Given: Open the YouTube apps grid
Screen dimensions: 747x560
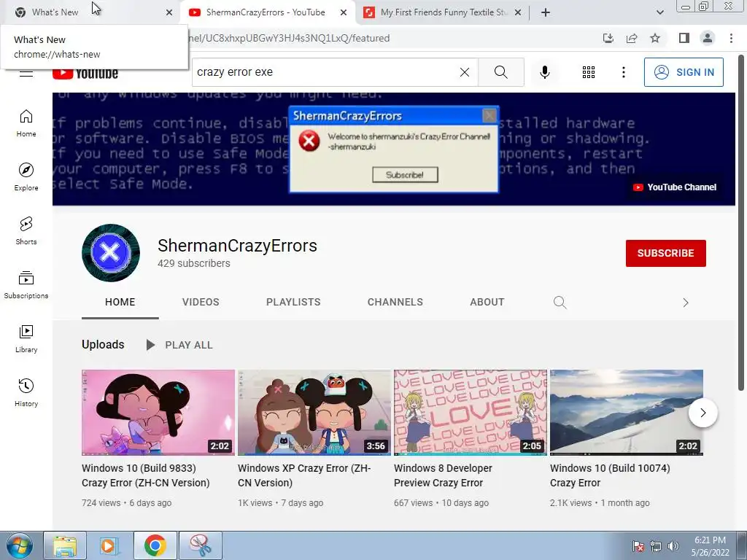Looking at the screenshot, I should click(589, 72).
